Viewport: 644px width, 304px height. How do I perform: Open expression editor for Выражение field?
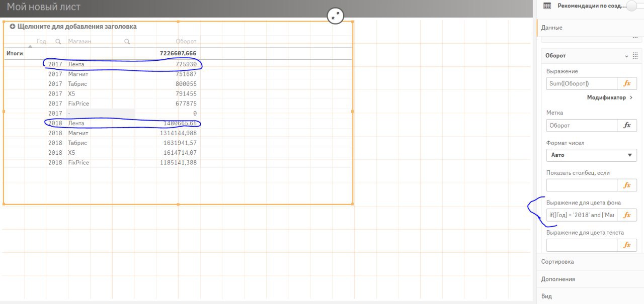(x=627, y=83)
